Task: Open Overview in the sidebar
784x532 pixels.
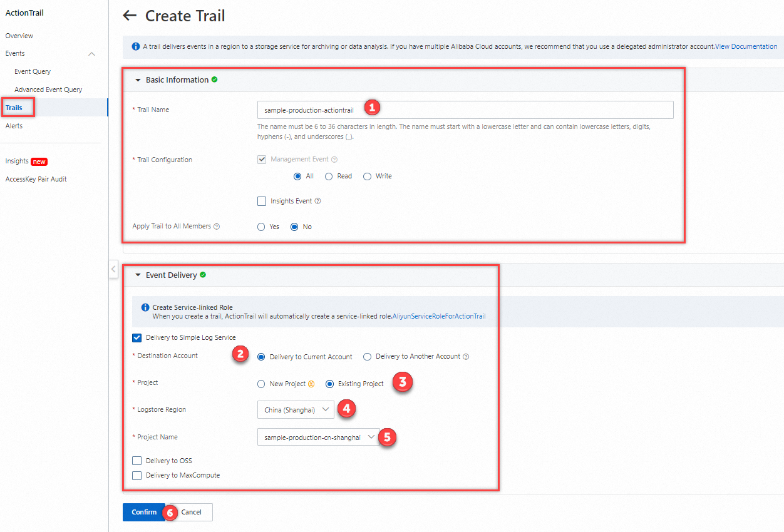Action: click(19, 36)
